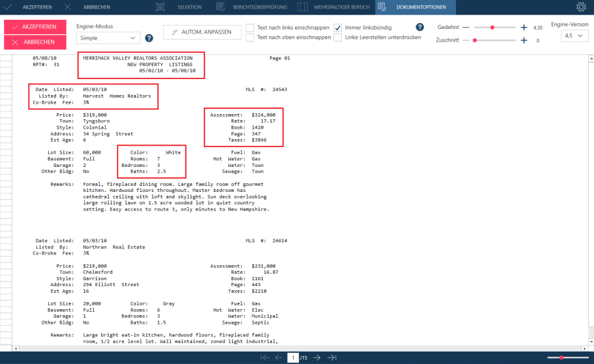This screenshot has height=364, width=594.
Task: Click the assessment value $324,000
Action: (263, 115)
